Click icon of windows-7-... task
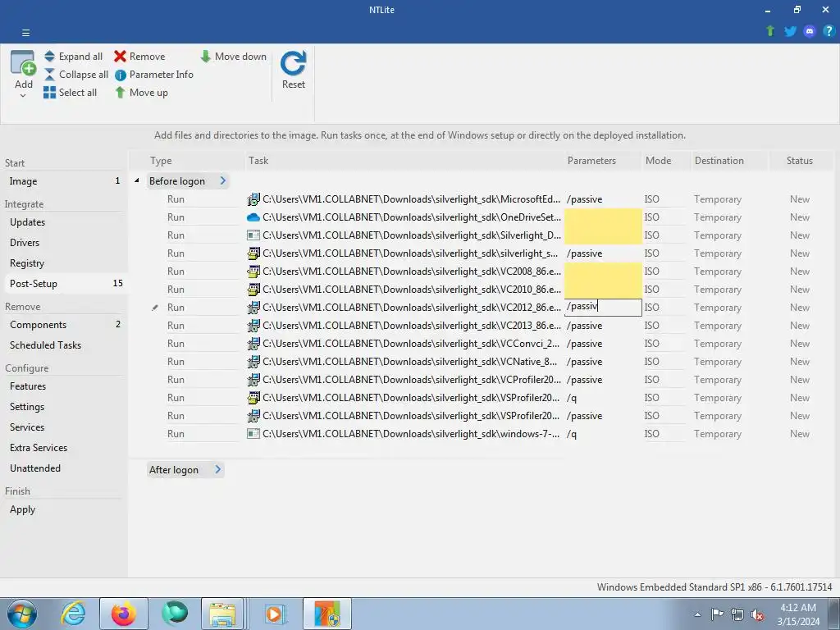 coord(253,434)
